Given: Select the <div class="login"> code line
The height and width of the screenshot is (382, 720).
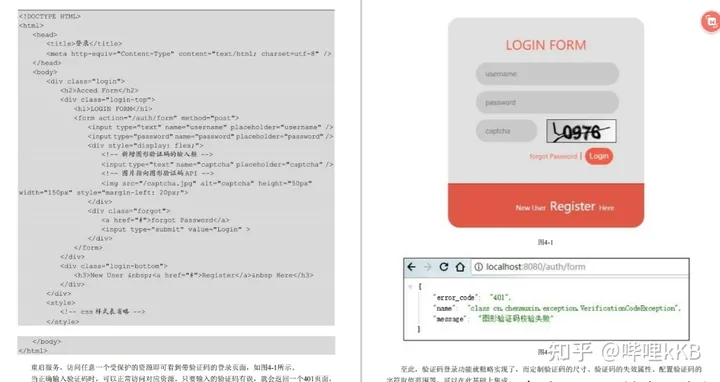Looking at the screenshot, I should tap(85, 81).
